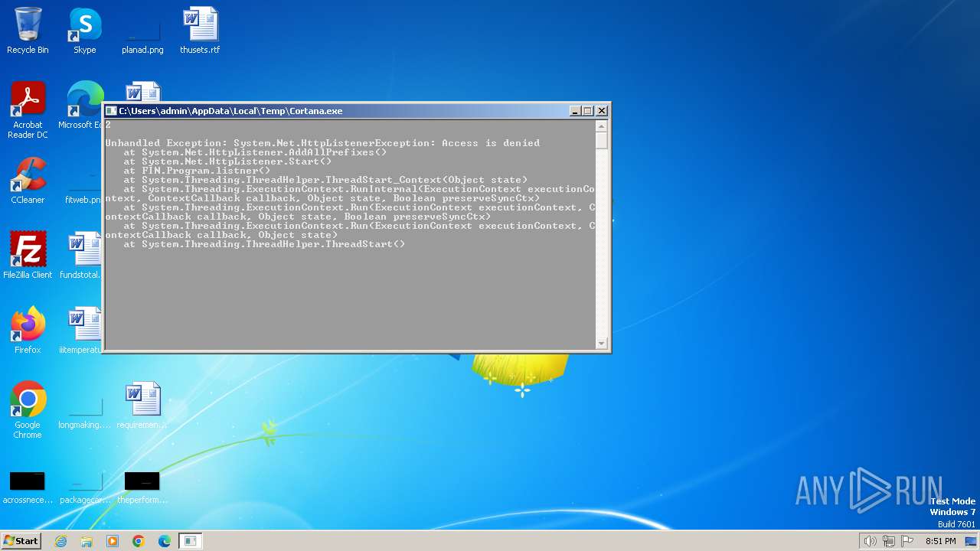Close the Cortana.exe console window
Screen dimensions: 980x551
tap(602, 111)
